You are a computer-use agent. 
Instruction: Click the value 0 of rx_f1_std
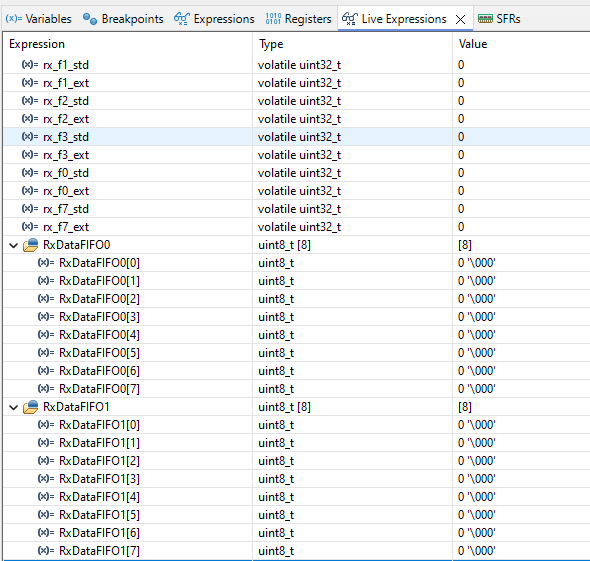coord(461,65)
